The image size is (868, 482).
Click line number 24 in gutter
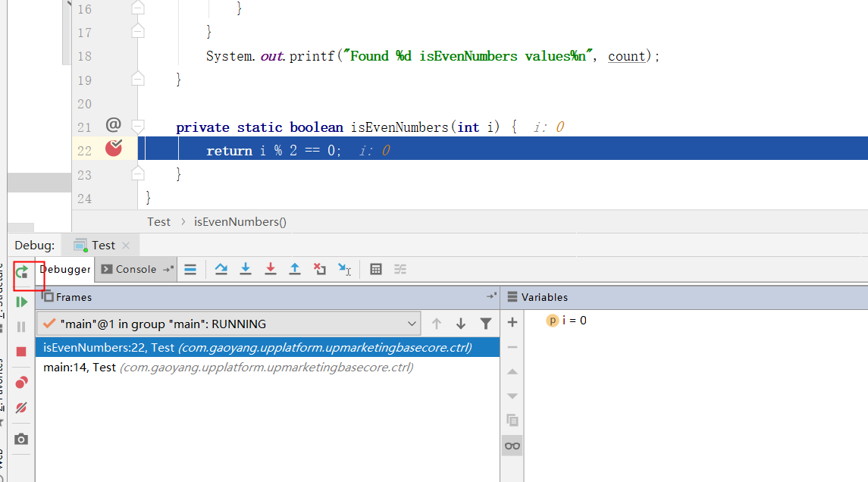(x=85, y=199)
